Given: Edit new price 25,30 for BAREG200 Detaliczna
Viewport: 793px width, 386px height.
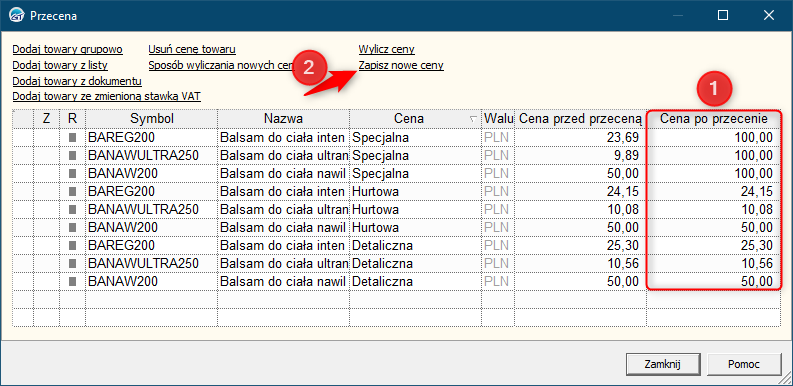Looking at the screenshot, I should pos(714,245).
